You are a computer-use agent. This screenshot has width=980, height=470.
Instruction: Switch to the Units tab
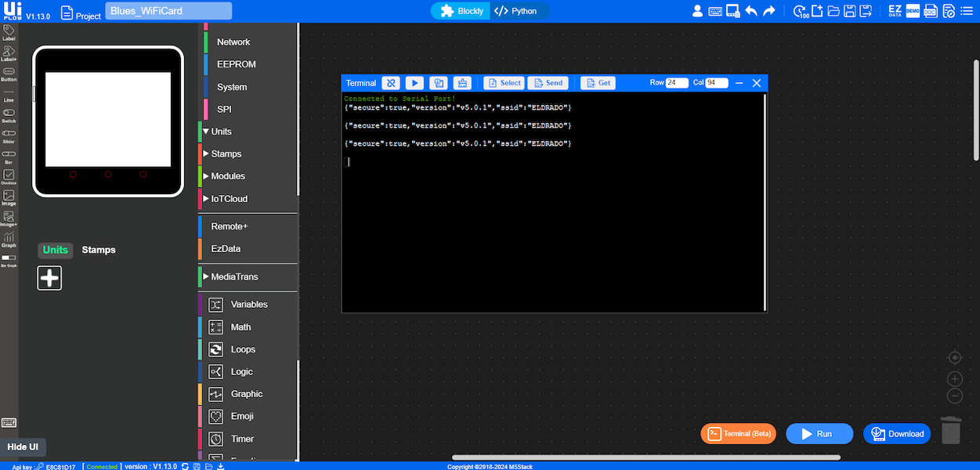coord(56,250)
